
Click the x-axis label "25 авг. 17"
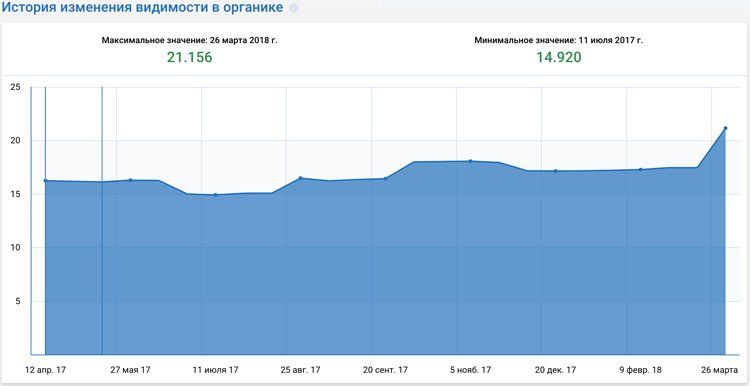[300, 370]
